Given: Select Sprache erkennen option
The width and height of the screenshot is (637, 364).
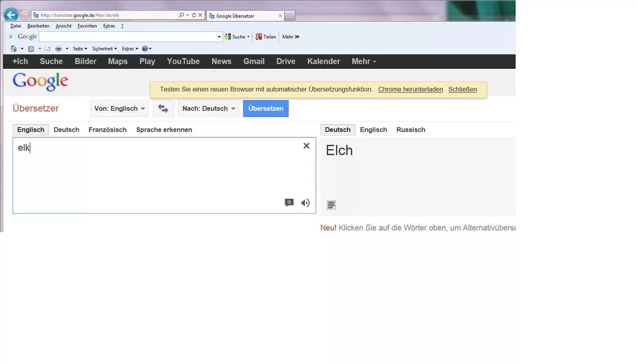Looking at the screenshot, I should [x=164, y=130].
